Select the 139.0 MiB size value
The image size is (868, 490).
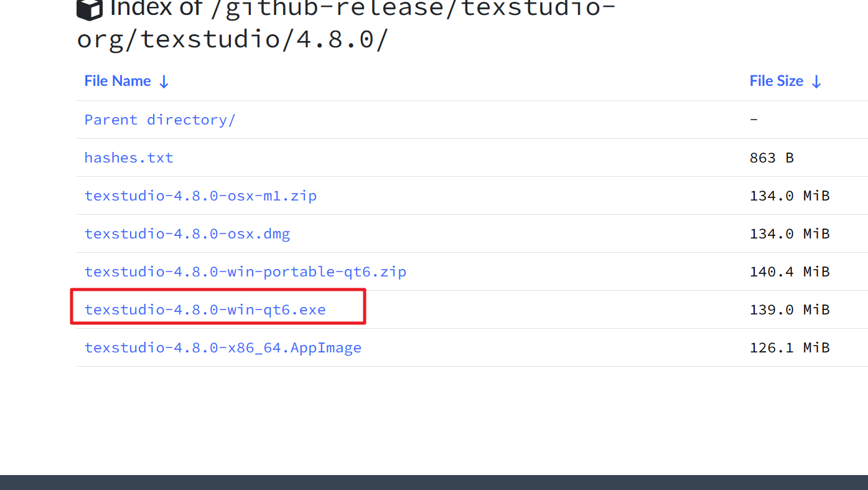click(790, 309)
